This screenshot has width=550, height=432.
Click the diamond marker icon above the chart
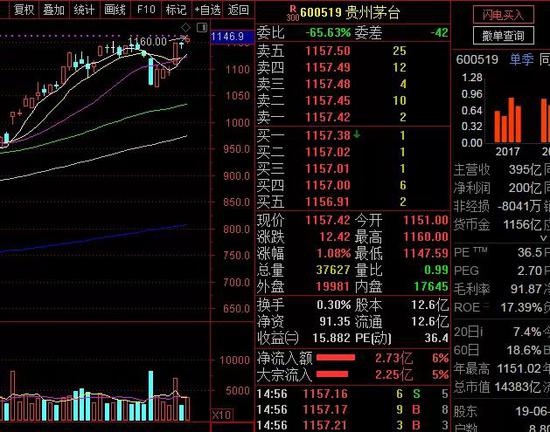pyautogui.click(x=186, y=27)
